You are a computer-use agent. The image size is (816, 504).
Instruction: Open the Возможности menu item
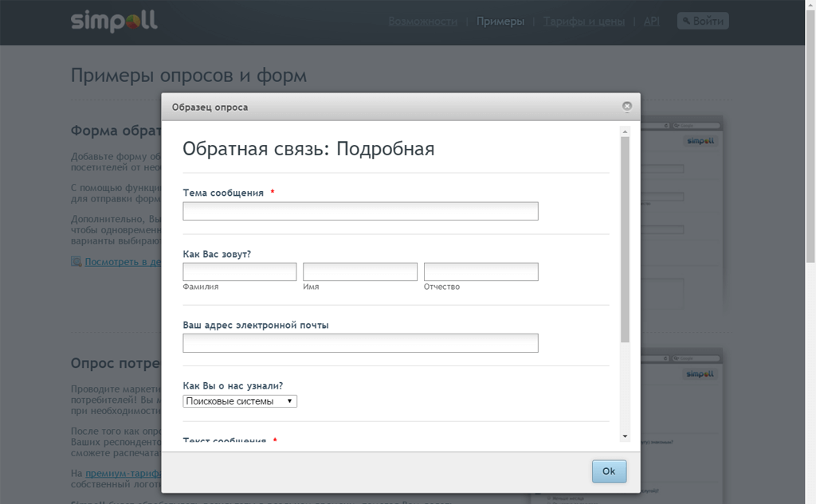pos(423,21)
